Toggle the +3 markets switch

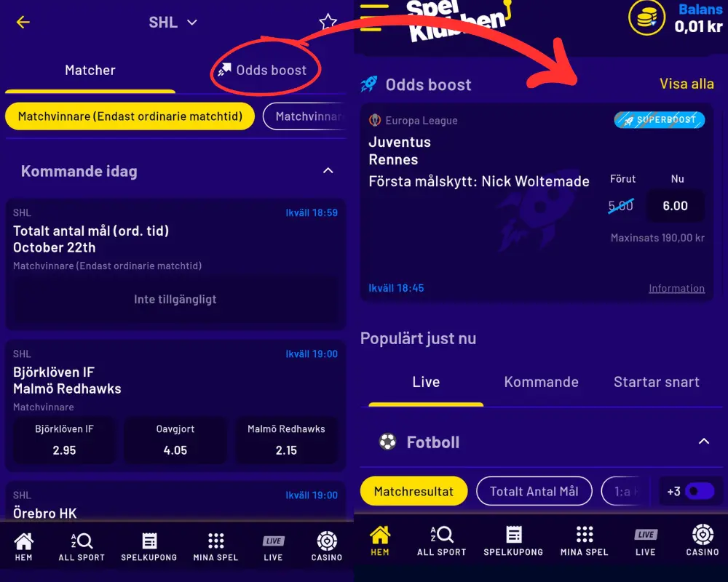700,491
